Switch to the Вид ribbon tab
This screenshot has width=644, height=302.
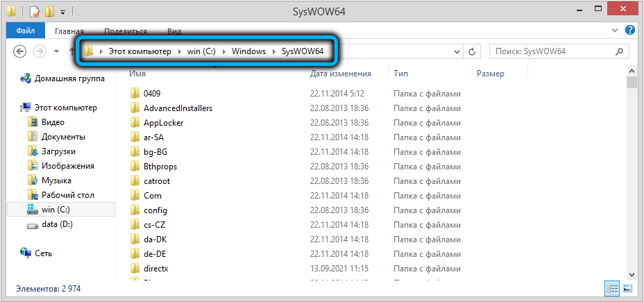tap(174, 31)
